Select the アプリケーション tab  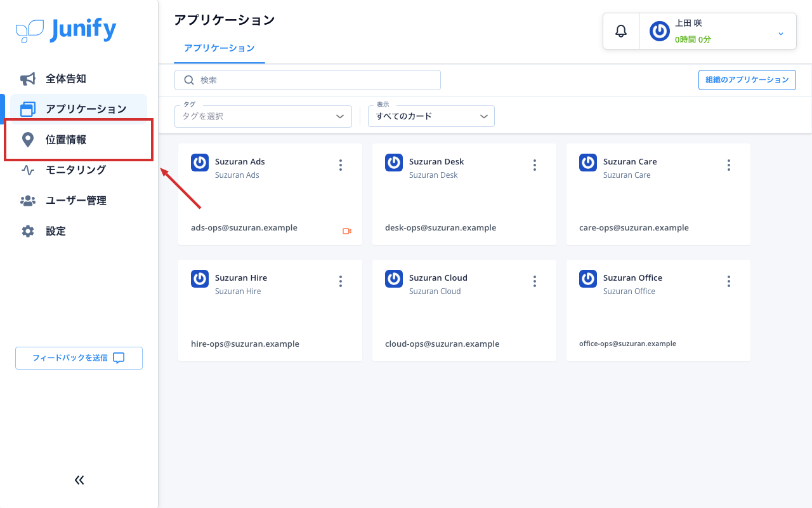click(x=219, y=48)
